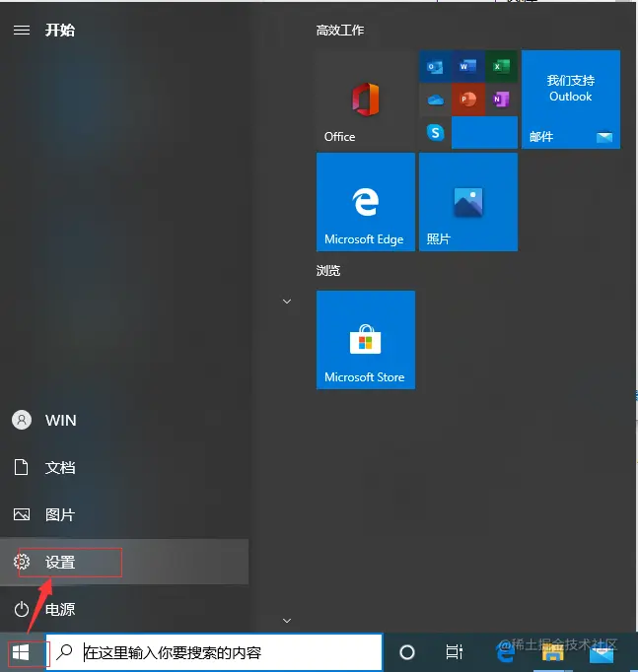
Task: Open Outlook small tile
Action: tap(435, 66)
